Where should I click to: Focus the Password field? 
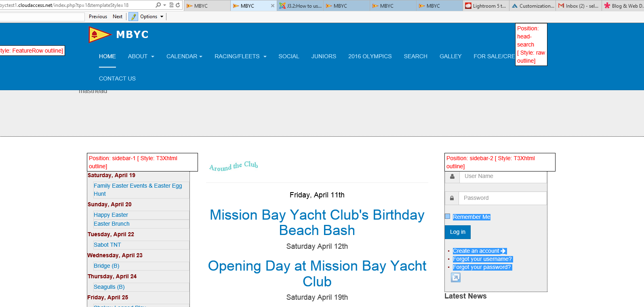(503, 198)
